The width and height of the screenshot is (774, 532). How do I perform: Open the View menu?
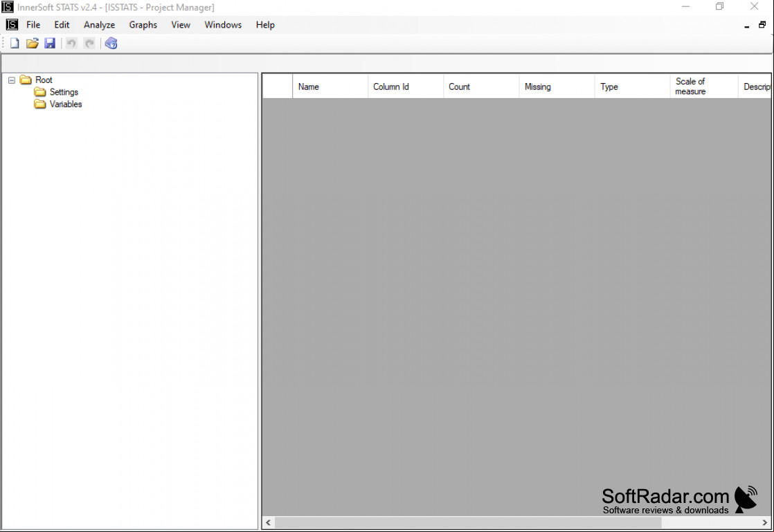pos(181,25)
